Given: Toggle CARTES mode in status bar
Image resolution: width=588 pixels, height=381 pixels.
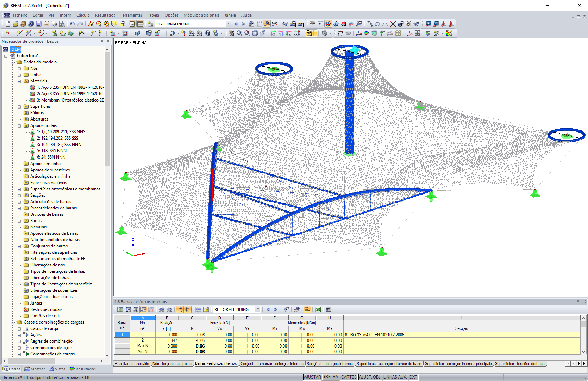Looking at the screenshot, I should point(349,377).
